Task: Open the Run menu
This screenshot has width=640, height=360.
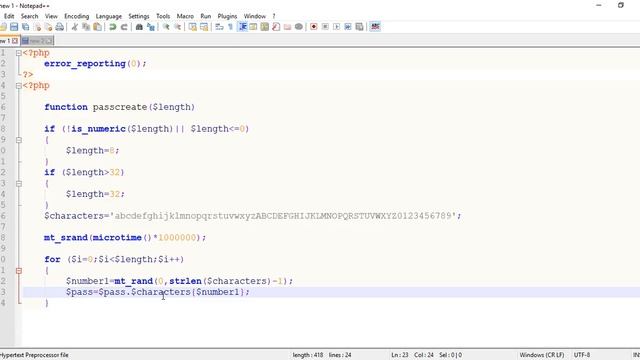Action: [206, 16]
